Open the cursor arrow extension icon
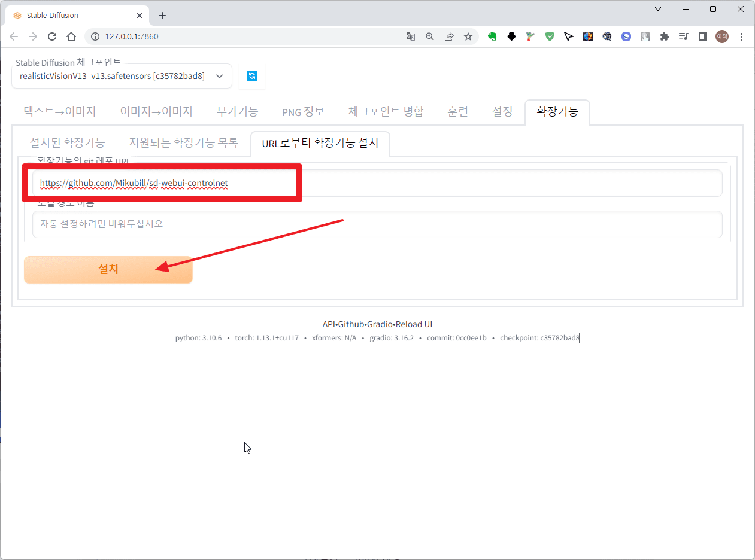Image resolution: width=755 pixels, height=560 pixels. (569, 36)
